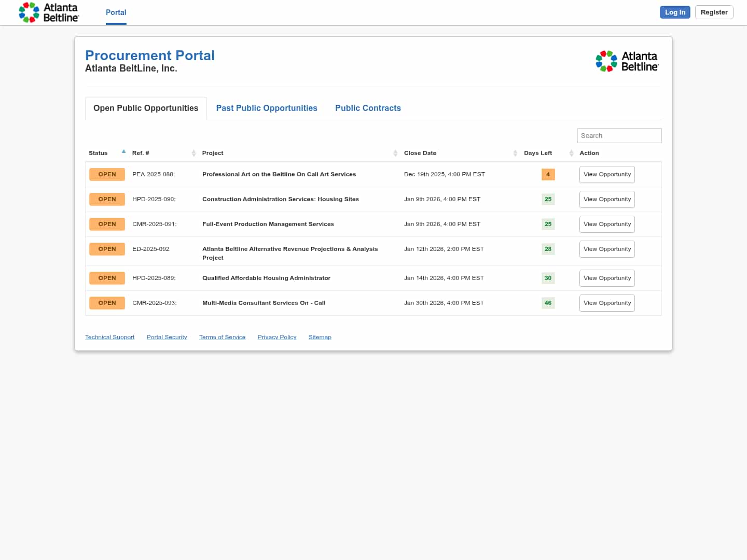
Task: Focus the Search input field
Action: (619, 135)
